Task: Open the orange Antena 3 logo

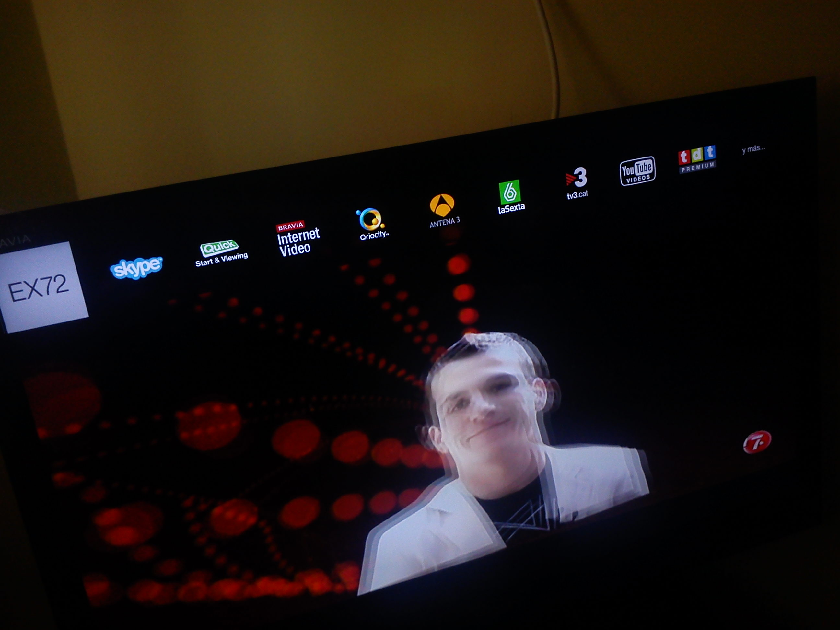Action: point(442,205)
